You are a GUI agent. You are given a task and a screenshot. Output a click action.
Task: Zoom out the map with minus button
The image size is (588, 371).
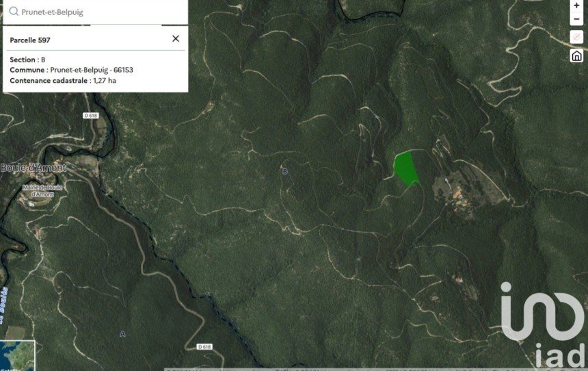pos(576,18)
